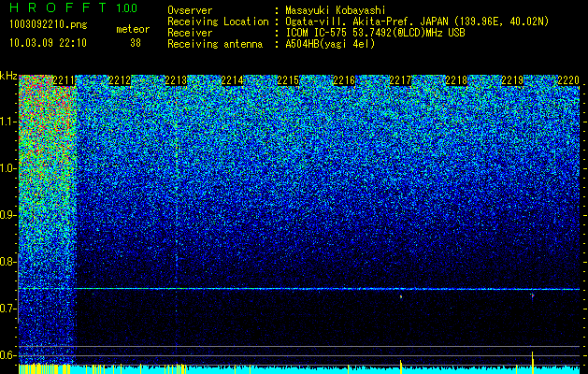
Task: Inspect the tall yellow power spike near 2219
Action: click(532, 363)
